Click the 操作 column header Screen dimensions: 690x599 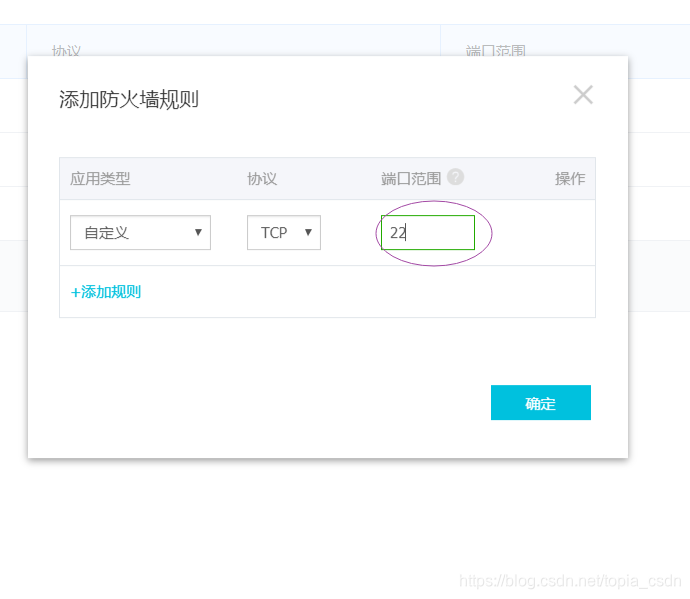click(570, 179)
